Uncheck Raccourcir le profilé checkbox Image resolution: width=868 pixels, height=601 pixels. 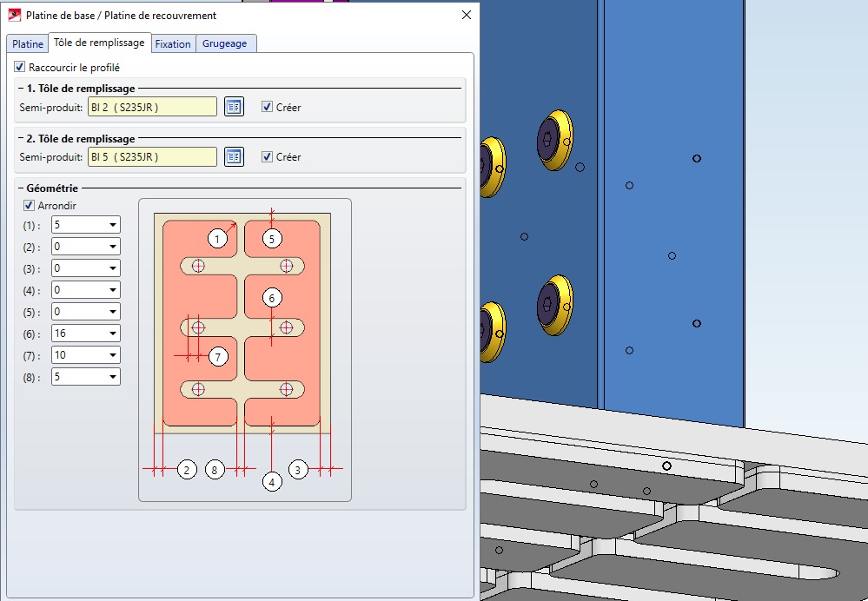point(20,67)
